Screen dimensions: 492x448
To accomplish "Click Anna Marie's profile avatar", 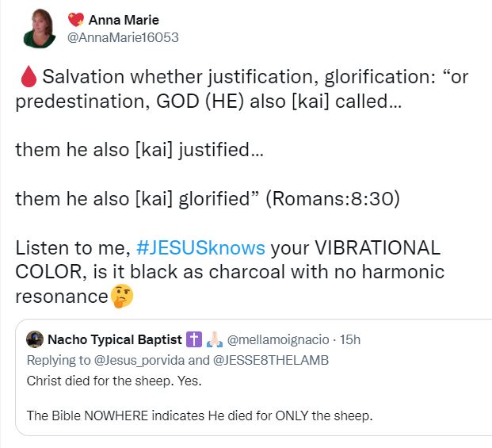I will coord(38,28).
